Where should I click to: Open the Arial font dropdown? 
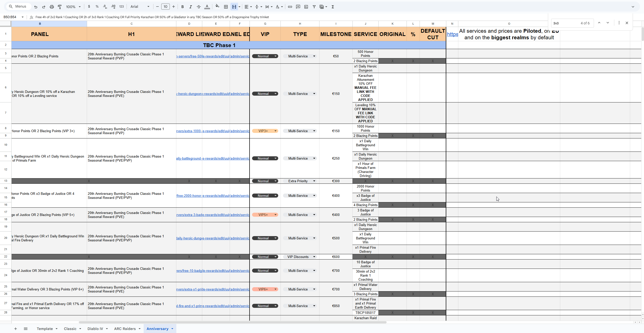pyautogui.click(x=140, y=7)
